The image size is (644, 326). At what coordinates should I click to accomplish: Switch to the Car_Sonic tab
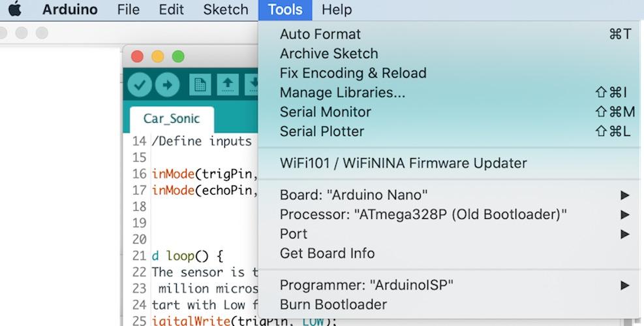tap(172, 119)
